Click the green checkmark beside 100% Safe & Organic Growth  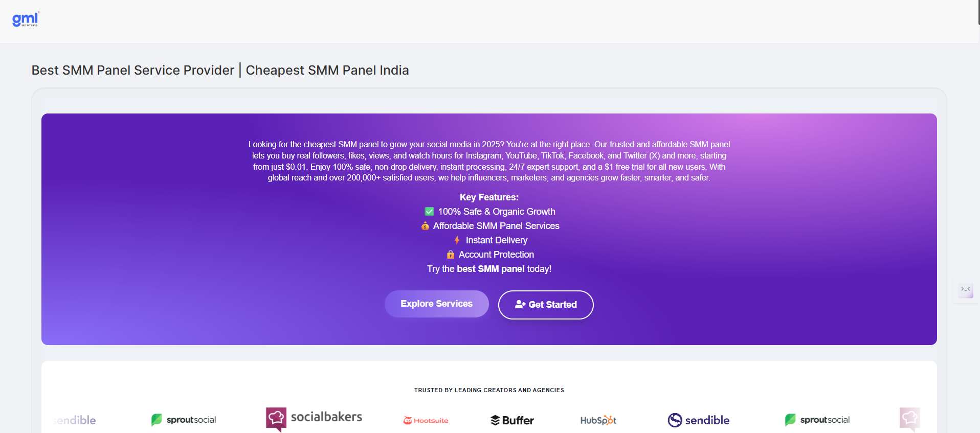pos(429,211)
